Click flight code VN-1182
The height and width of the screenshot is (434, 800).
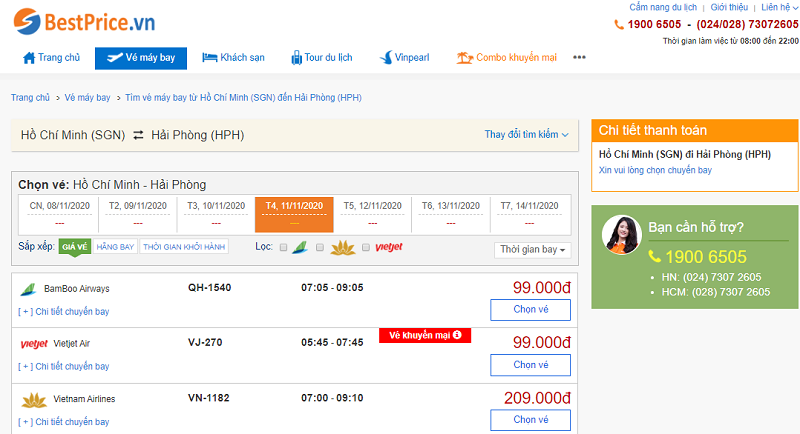click(x=209, y=398)
